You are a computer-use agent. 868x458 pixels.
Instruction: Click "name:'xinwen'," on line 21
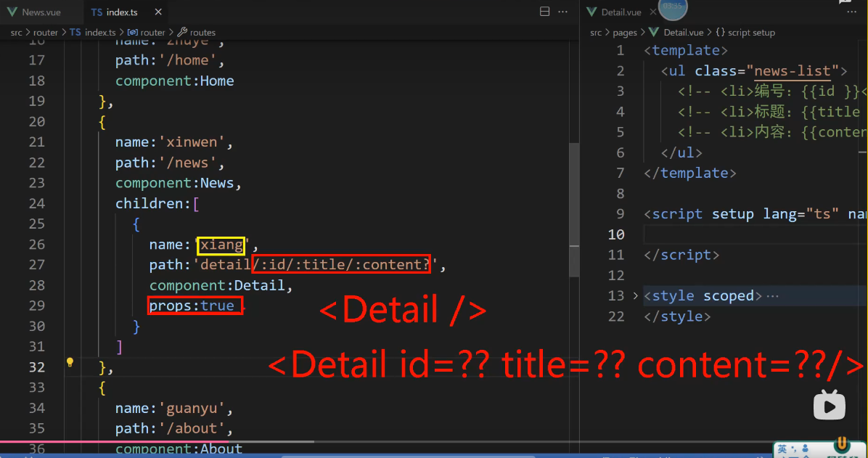click(174, 142)
